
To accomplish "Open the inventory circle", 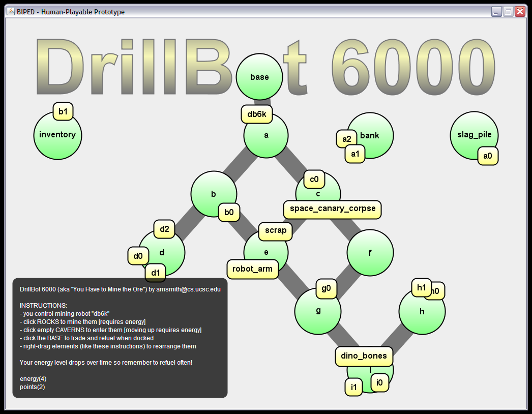I will click(x=57, y=135).
